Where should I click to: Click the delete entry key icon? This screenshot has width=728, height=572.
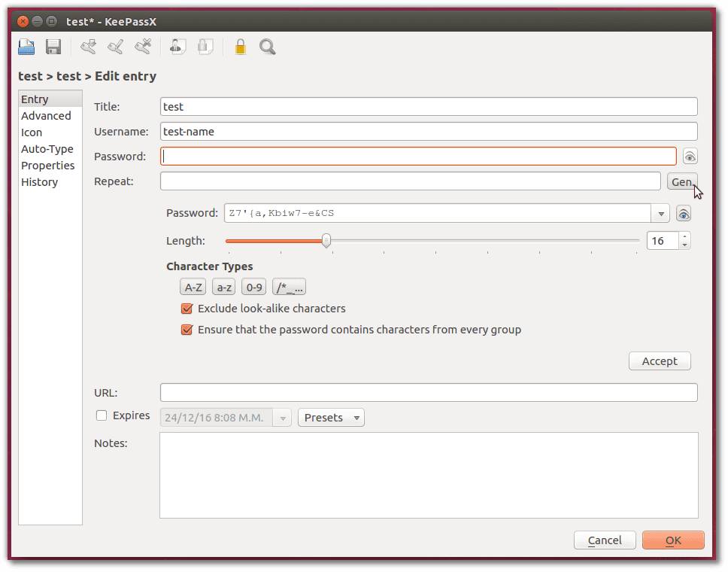click(143, 47)
